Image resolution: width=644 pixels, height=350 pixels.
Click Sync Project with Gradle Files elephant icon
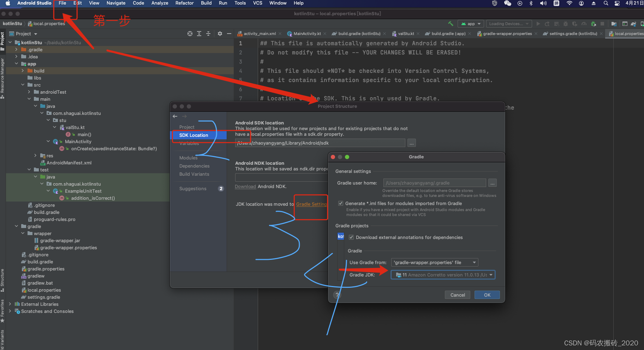pos(633,24)
